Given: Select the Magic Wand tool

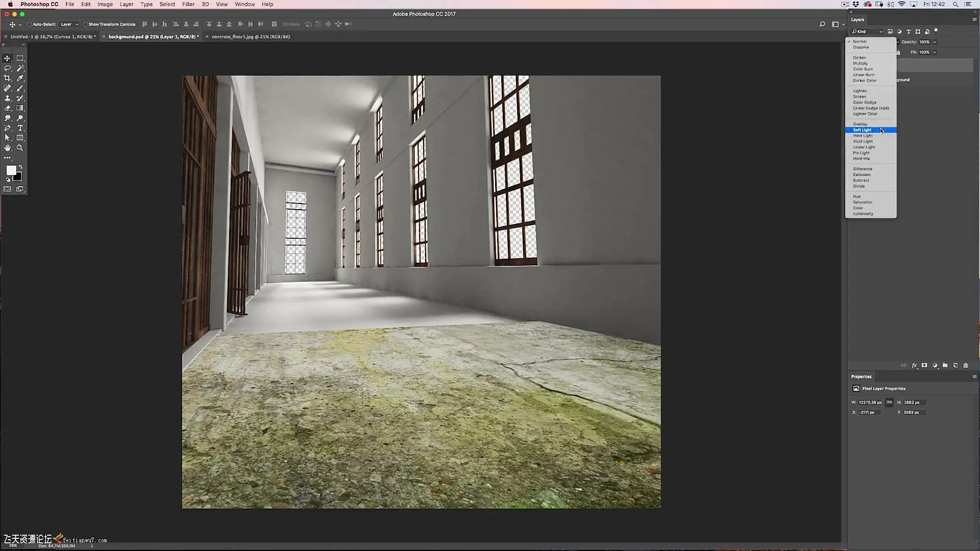Looking at the screenshot, I should tap(20, 68).
